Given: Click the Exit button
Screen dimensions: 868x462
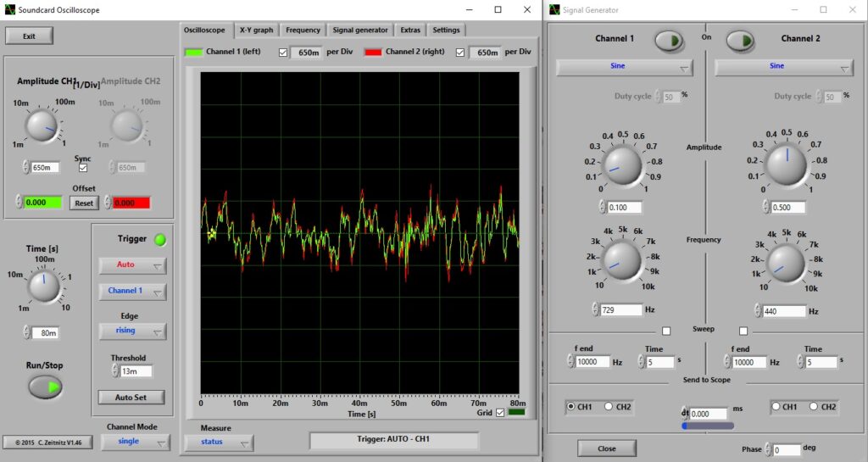Looking at the screenshot, I should (30, 36).
